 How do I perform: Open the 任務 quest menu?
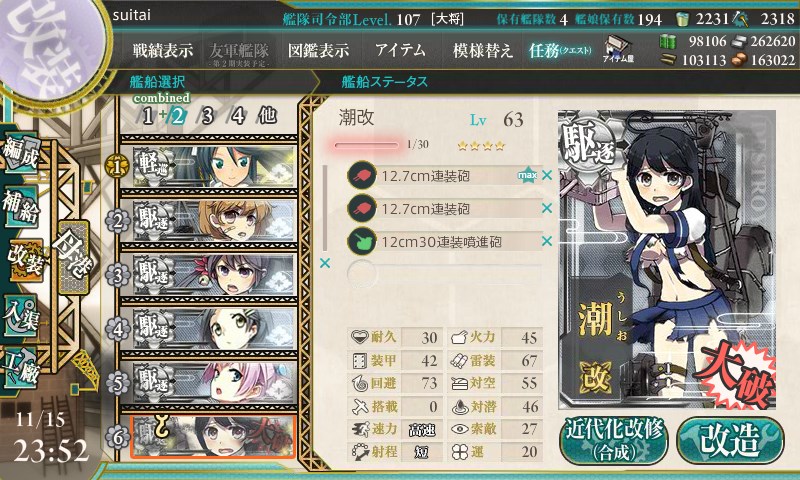[x=560, y=50]
